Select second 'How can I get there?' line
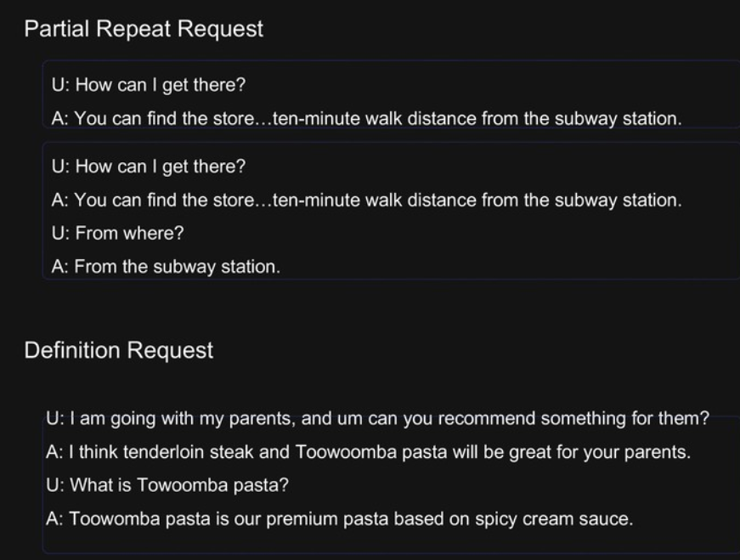Viewport: 740px width, 560px height. [149, 167]
